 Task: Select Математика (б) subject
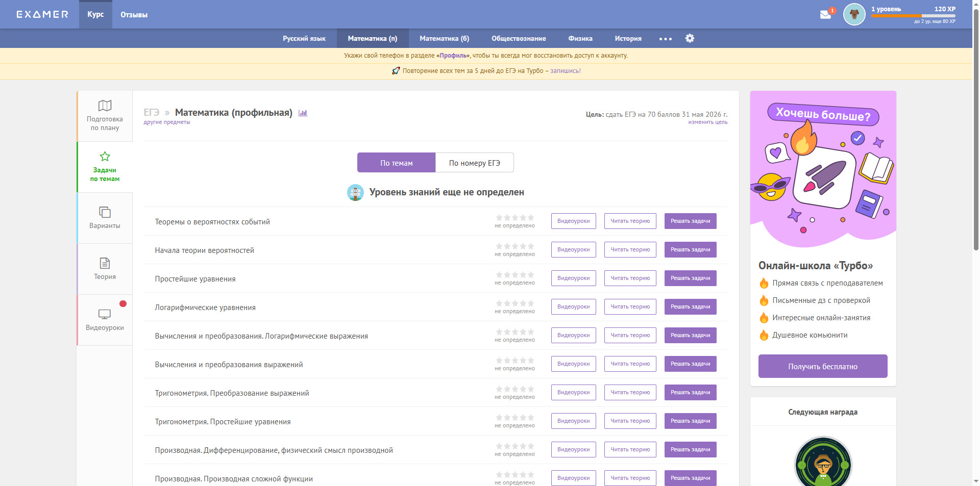point(444,38)
